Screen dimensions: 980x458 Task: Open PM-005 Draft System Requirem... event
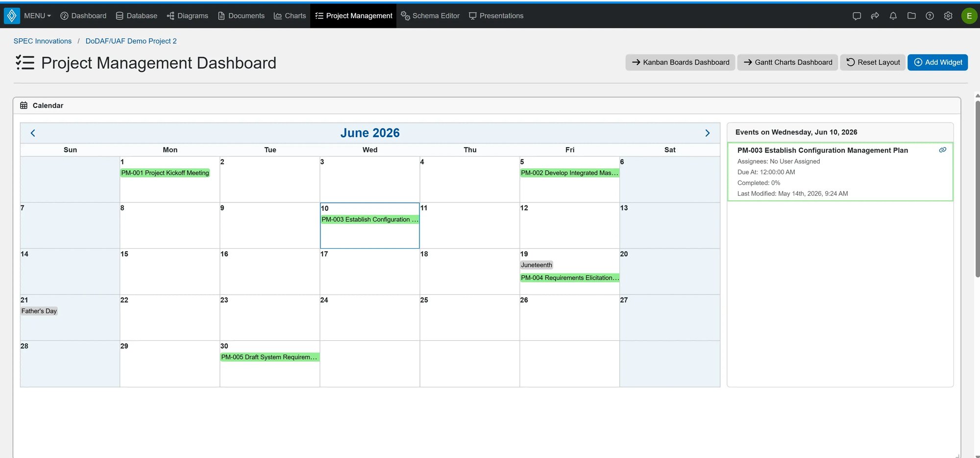269,357
